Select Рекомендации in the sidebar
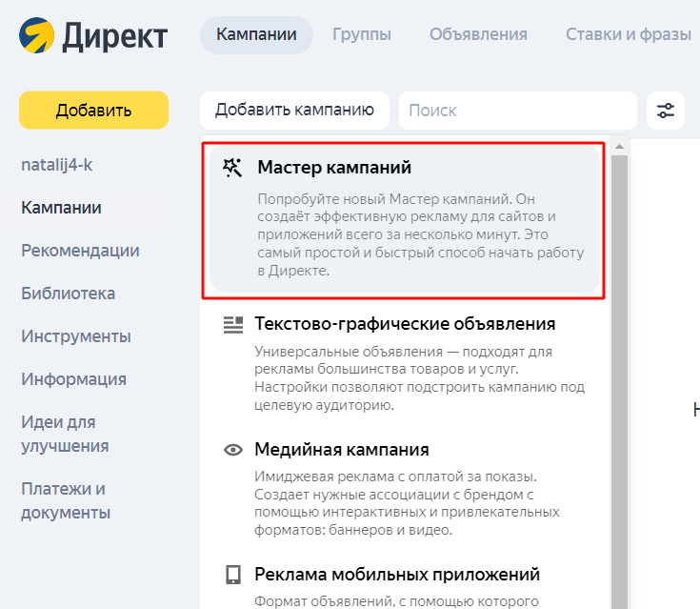 [80, 251]
